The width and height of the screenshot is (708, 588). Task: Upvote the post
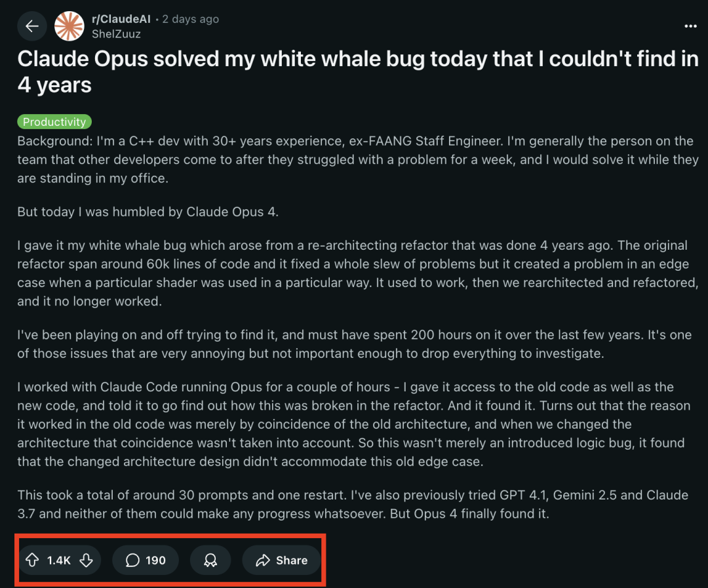pos(32,560)
